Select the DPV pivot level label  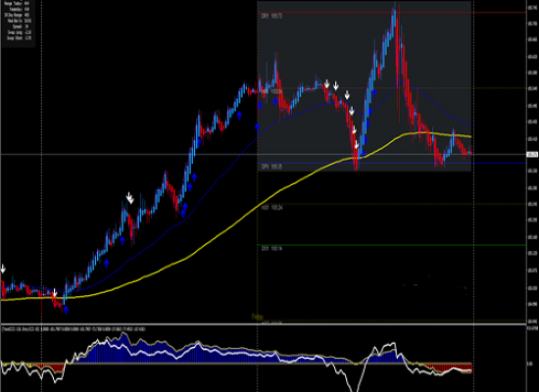click(x=271, y=167)
